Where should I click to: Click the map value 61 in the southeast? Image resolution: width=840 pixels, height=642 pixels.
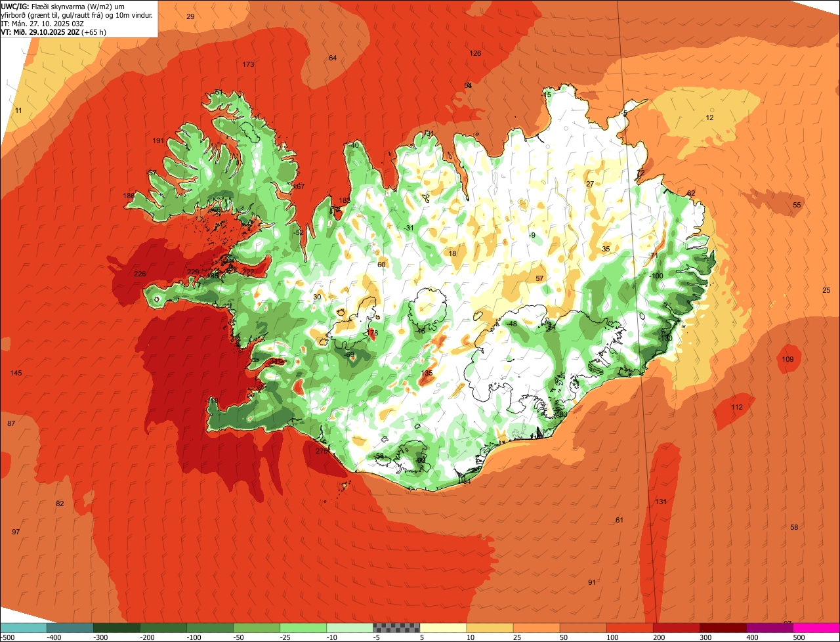pos(619,520)
